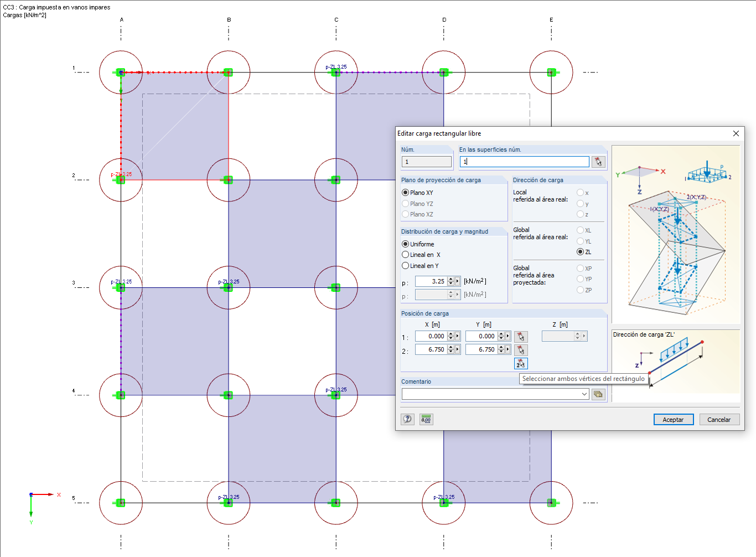This screenshot has width=756, height=557.
Task: Open the arrow menu beside the p value
Action: (458, 281)
